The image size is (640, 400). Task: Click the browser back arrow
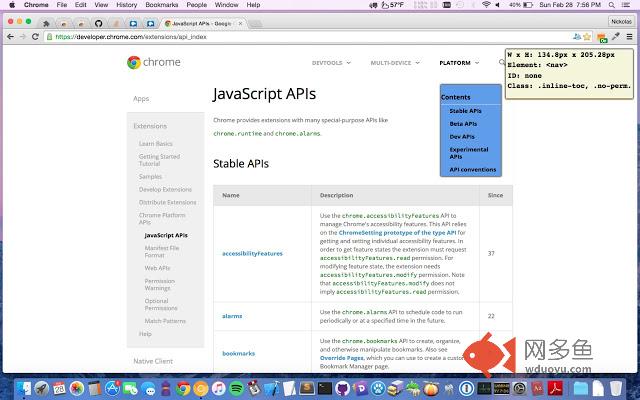9,36
